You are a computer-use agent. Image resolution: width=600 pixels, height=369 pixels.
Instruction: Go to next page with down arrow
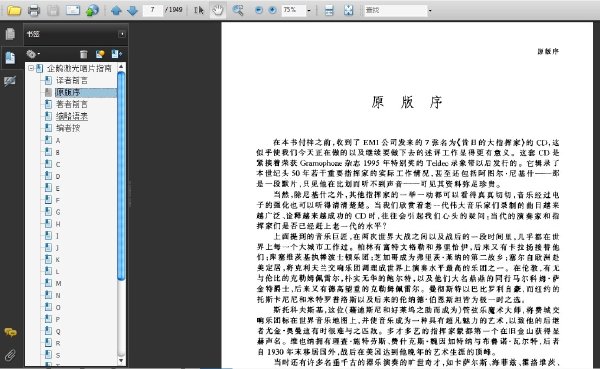(x=132, y=10)
